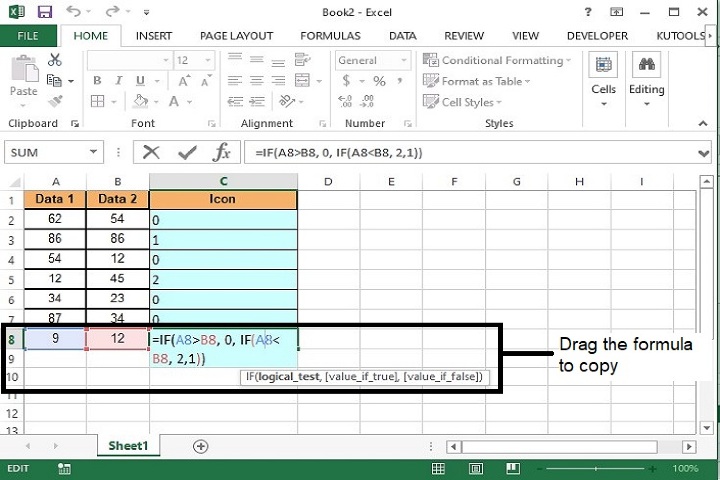
Task: Click Help question mark button
Action: (x=588, y=12)
